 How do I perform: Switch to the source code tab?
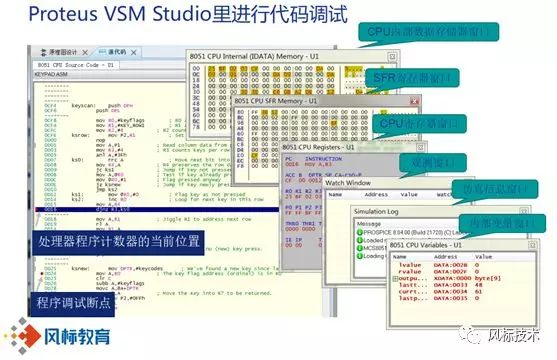point(118,52)
